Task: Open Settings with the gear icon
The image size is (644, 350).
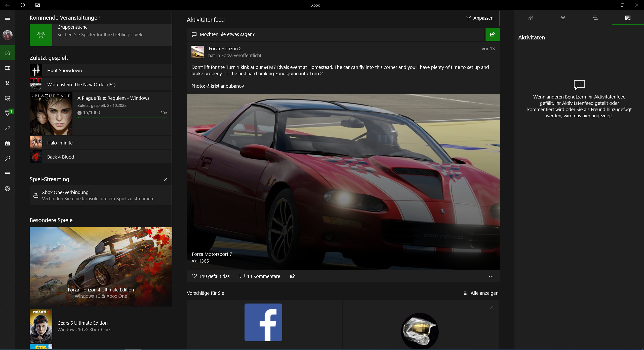Action: 8,188
